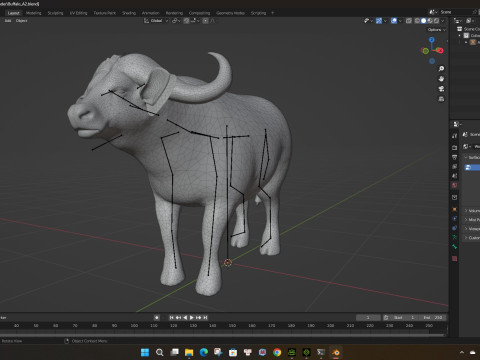The width and height of the screenshot is (480, 360).
Task: Open the Global transform orientation dropdown
Action: click(x=156, y=21)
